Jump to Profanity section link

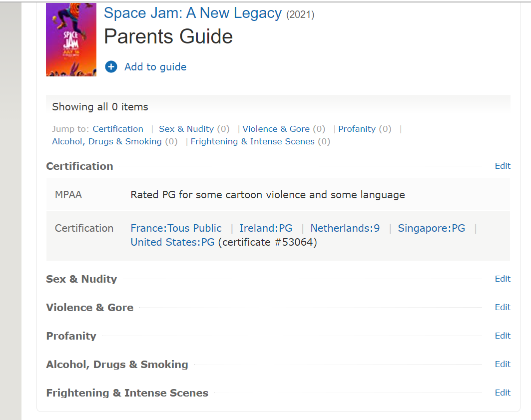(x=357, y=129)
